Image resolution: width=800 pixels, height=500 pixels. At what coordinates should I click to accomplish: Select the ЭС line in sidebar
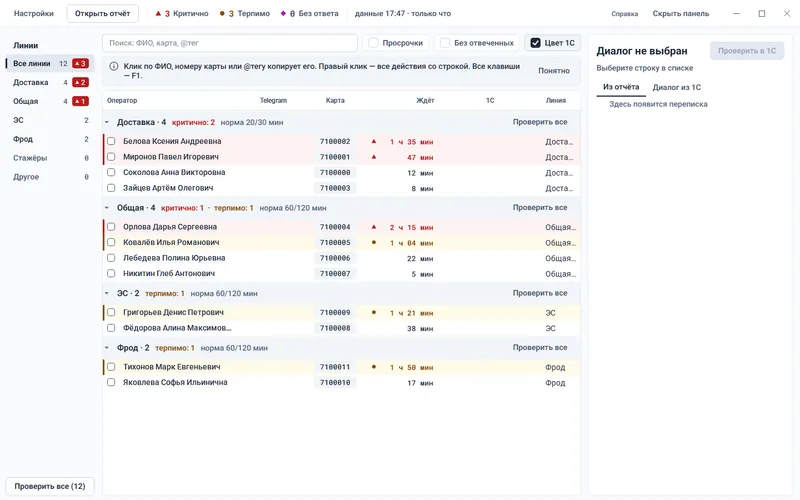[49, 120]
